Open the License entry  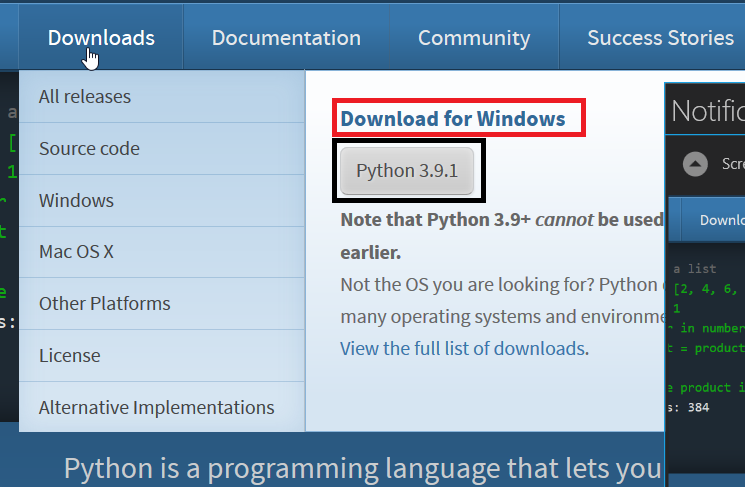pyautogui.click(x=162, y=355)
